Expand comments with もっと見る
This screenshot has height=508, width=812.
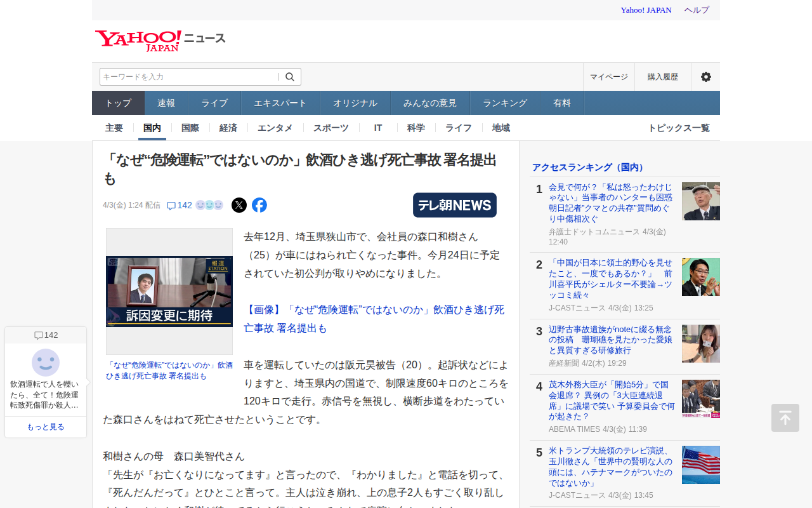pos(46,427)
